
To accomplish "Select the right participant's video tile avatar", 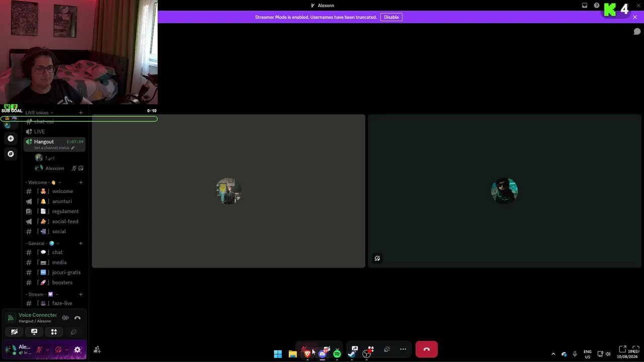I will pos(504,191).
